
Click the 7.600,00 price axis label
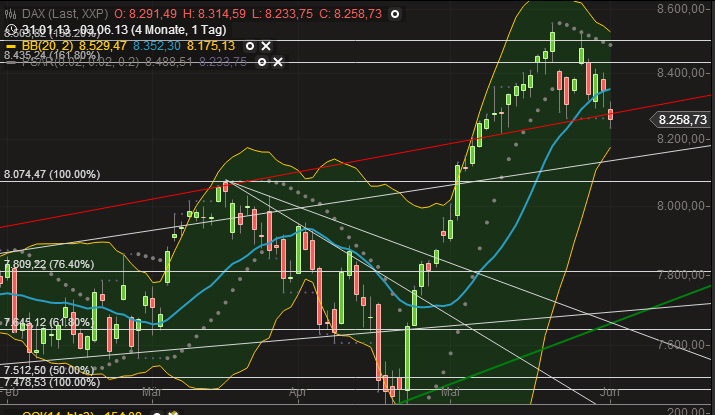pyautogui.click(x=682, y=344)
